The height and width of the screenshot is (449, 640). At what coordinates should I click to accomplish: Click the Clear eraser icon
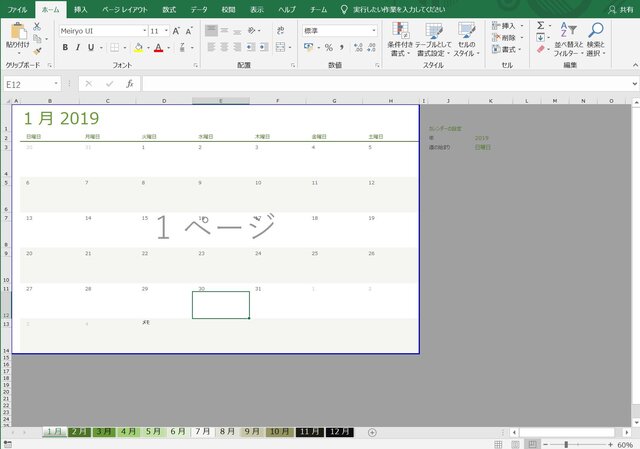coord(540,49)
